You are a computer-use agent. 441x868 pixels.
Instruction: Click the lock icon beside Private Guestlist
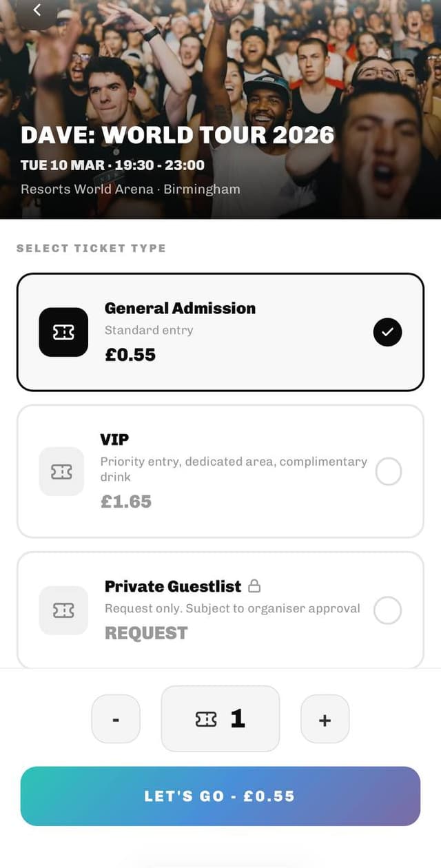[254, 586]
